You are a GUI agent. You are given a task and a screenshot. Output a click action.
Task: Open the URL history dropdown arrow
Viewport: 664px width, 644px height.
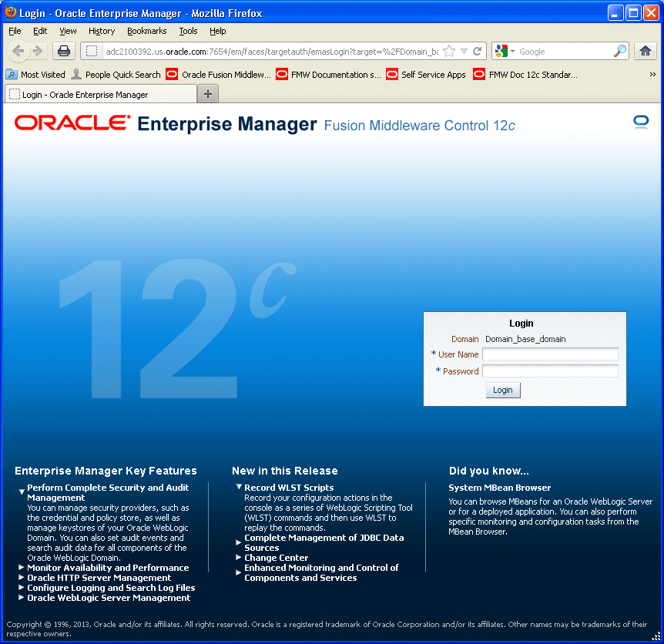click(x=464, y=52)
